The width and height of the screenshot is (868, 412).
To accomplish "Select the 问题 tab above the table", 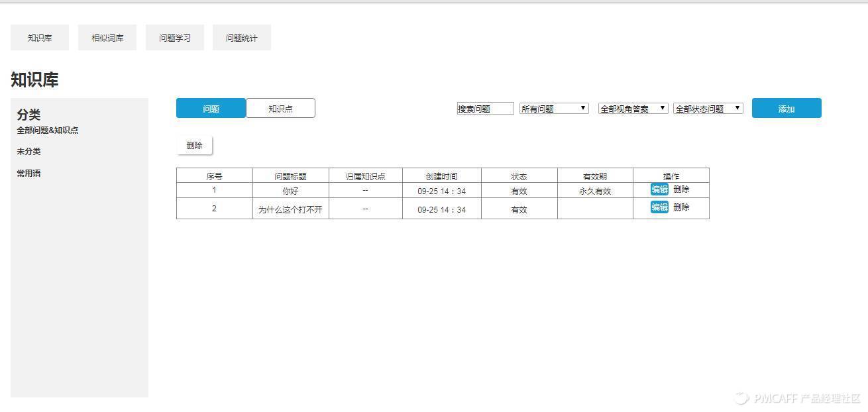I will click(x=211, y=107).
